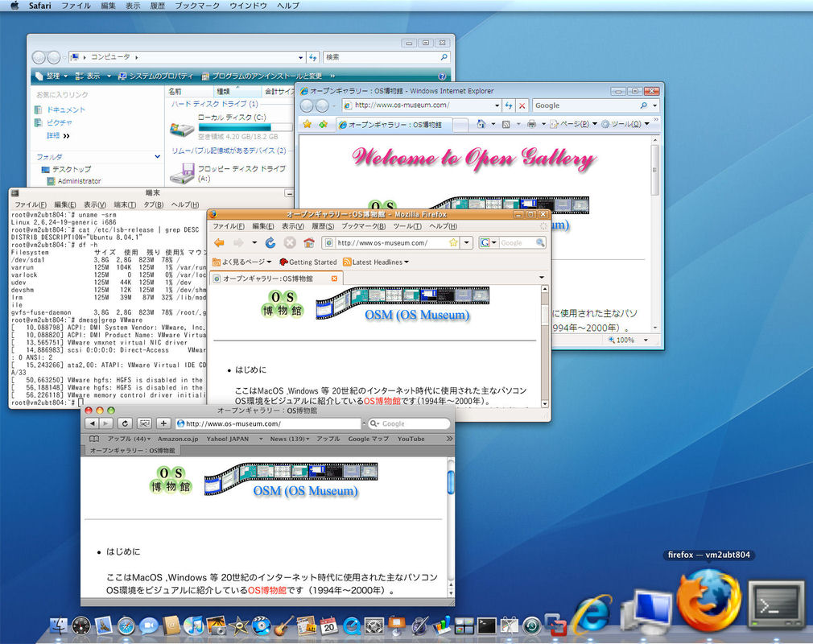Open Time Machine icon in Dock
The height and width of the screenshot is (644, 813).
(x=531, y=625)
